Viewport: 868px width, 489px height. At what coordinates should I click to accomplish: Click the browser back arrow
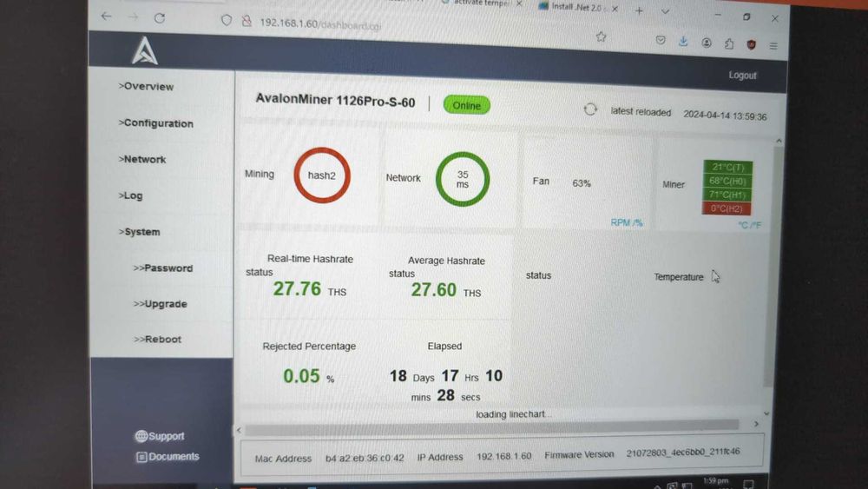(106, 17)
